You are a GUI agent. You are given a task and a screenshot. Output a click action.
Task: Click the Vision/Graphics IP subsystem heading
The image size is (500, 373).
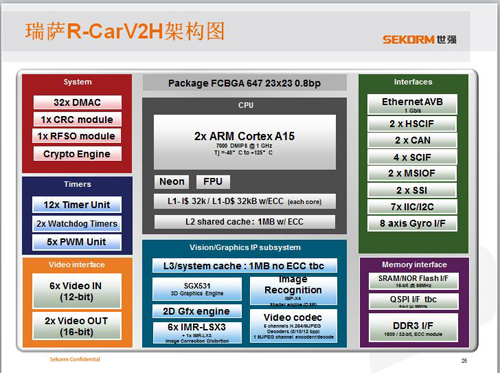coord(245,247)
